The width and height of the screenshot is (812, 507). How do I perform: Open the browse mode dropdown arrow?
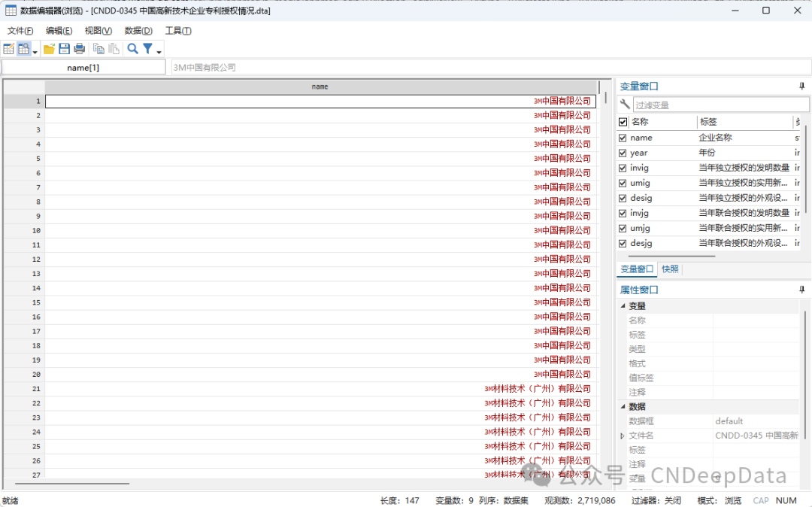pyautogui.click(x=35, y=52)
